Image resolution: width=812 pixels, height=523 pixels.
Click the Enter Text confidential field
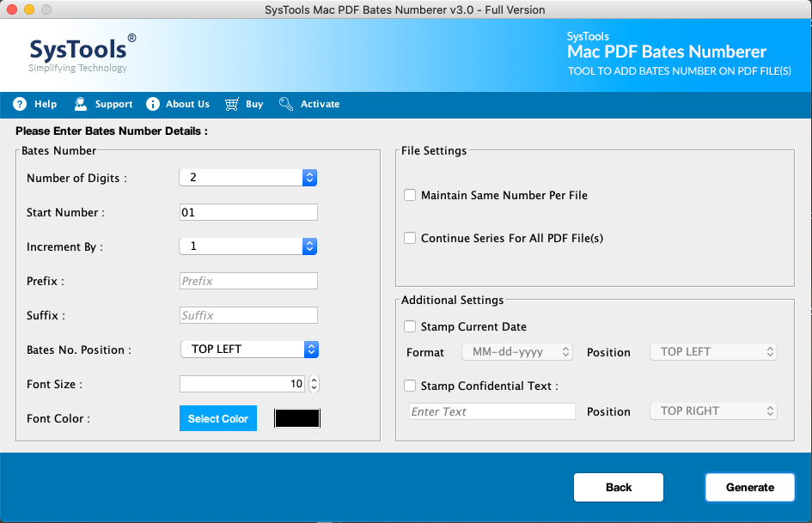click(x=492, y=411)
